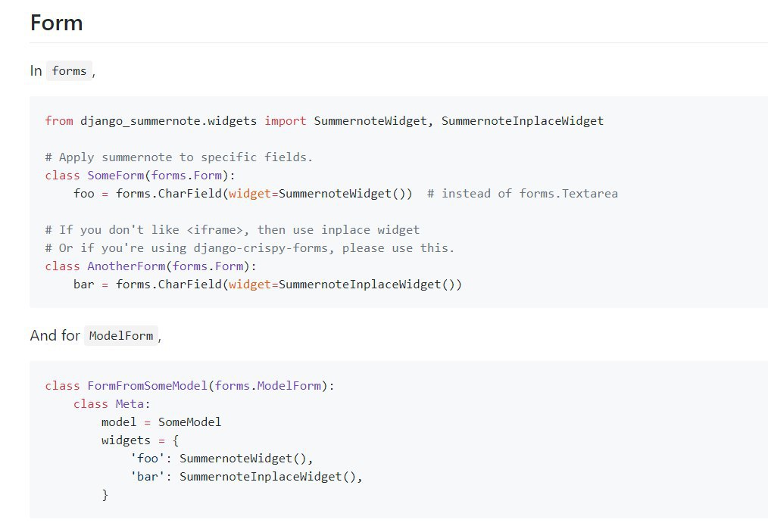Click the line "class FormFromSomeModel(forms.ModelForm):"
This screenshot has height=532, width=768.
pos(189,386)
